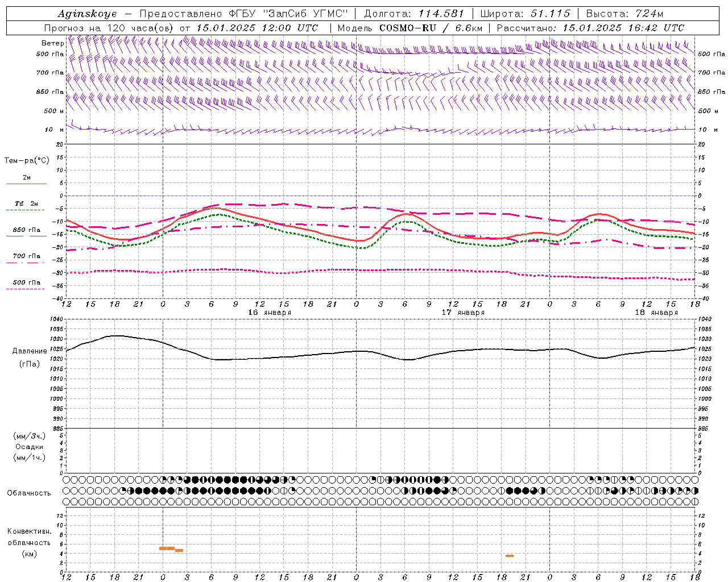Click the '700 гПа' temperature legend entry
728x582 pixels.
[27, 256]
